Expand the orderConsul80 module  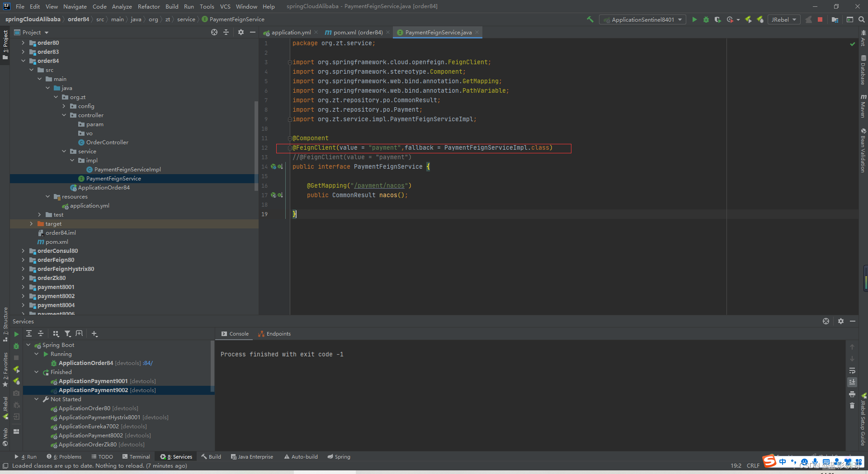pos(23,251)
